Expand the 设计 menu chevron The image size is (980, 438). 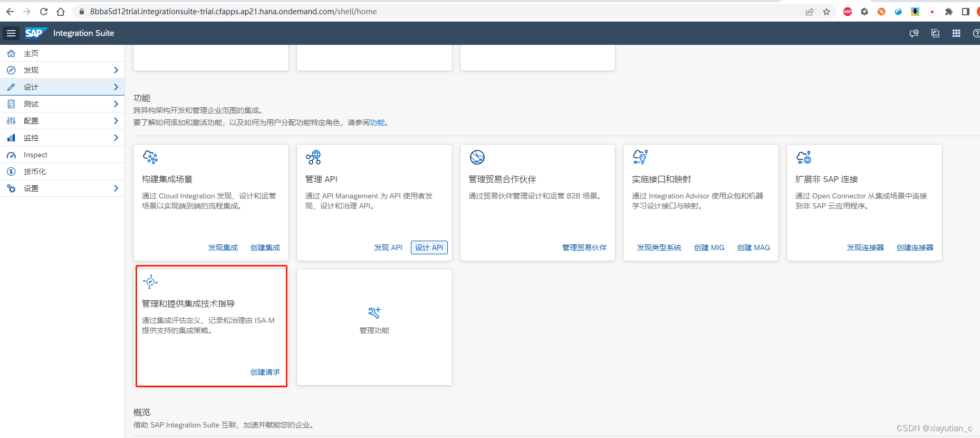[x=116, y=87]
